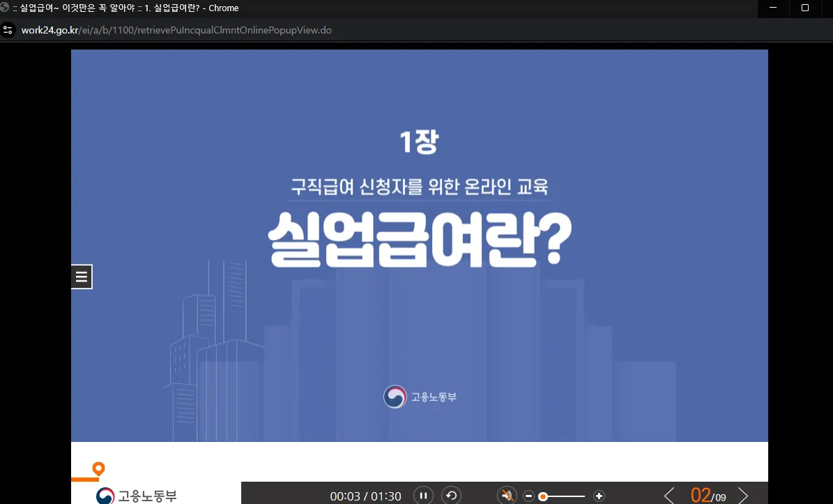Unmute the audio with speaker icon
Image resolution: width=833 pixels, height=504 pixels.
point(507,496)
